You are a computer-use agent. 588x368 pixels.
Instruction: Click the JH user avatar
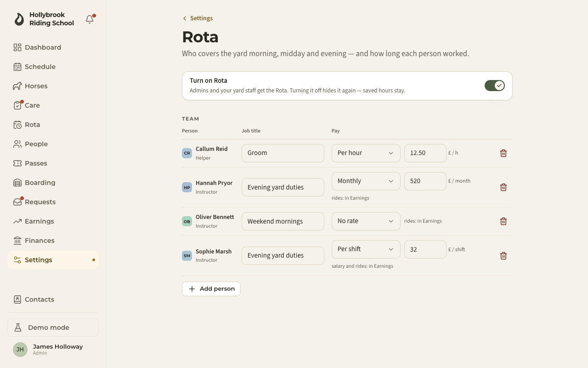coord(20,350)
